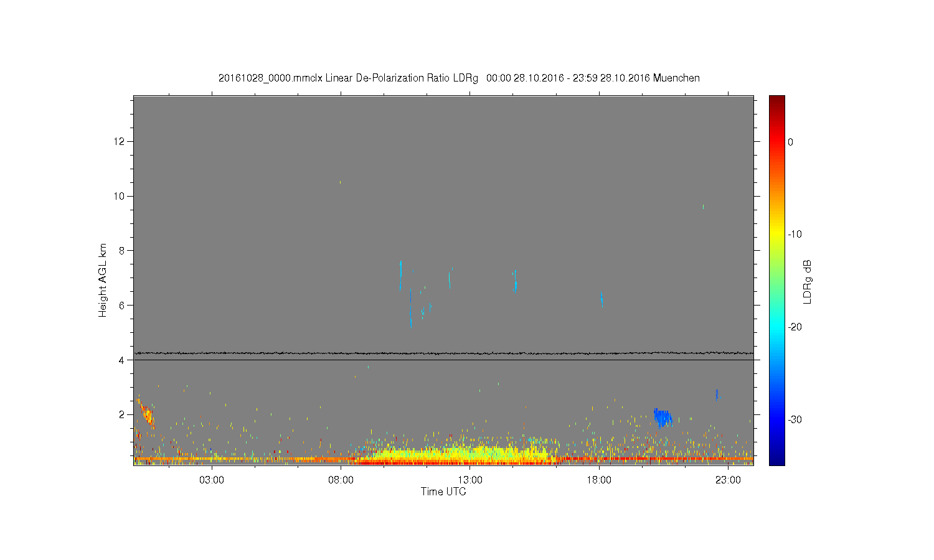Click the height tick label 6
Image resolution: width=934 pixels, height=560 pixels.
[x=122, y=306]
